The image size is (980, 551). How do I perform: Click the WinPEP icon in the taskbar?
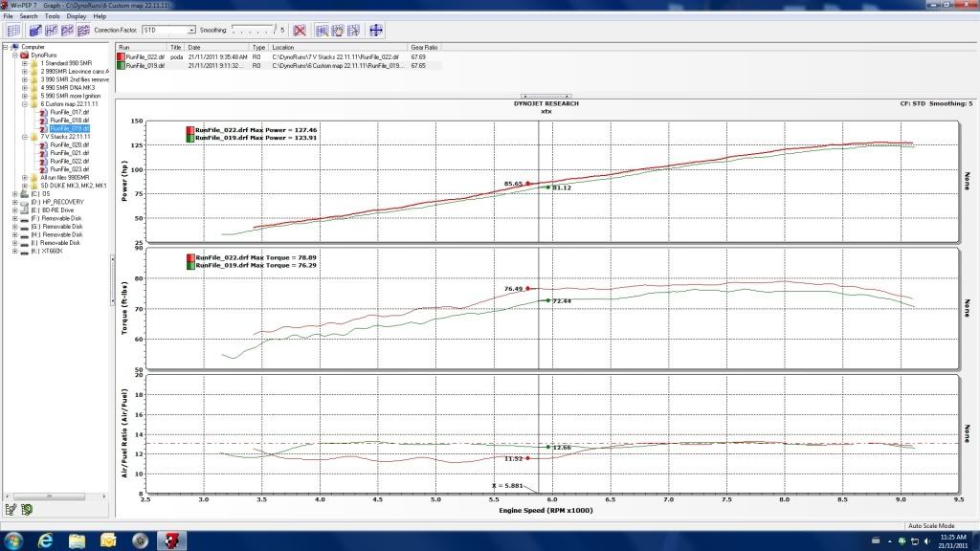[x=174, y=540]
